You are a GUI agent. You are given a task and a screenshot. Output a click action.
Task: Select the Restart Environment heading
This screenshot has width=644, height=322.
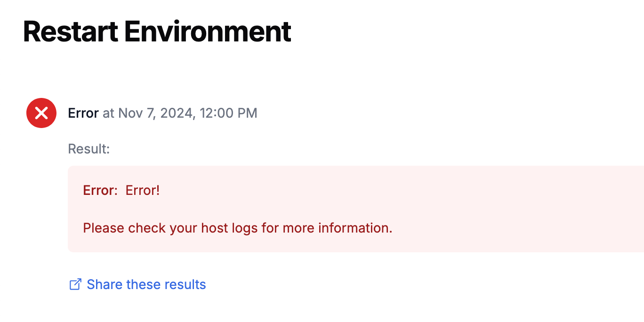157,31
